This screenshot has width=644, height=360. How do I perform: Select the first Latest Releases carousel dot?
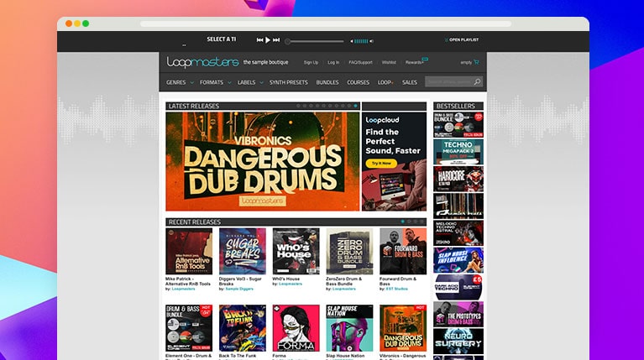point(298,106)
